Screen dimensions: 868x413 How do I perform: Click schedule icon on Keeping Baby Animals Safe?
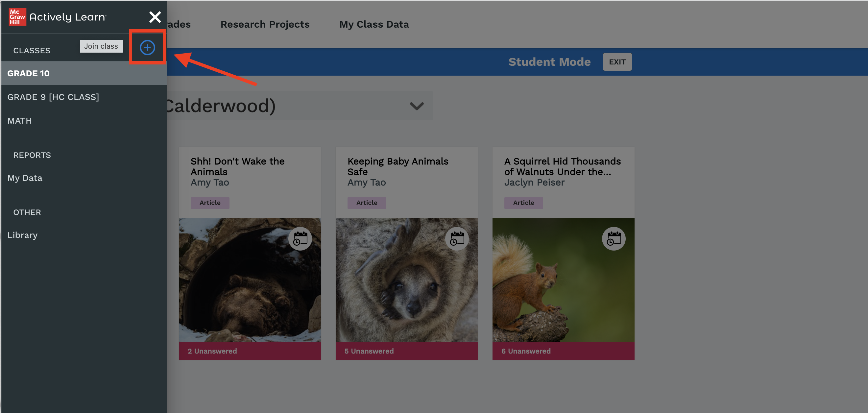point(457,238)
